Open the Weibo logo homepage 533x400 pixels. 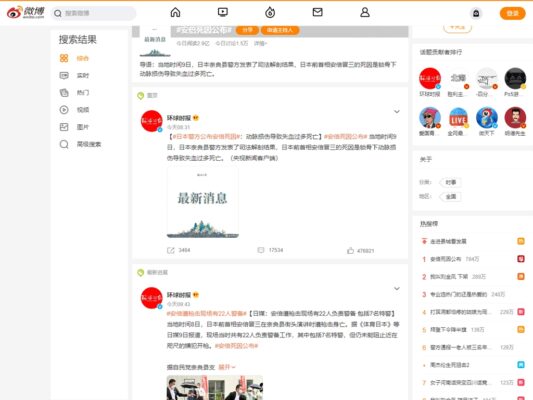tap(25, 13)
